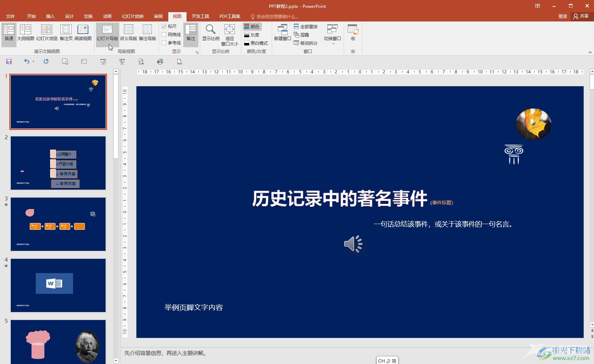Open the Animations (动画) tab
The image size is (594, 364).
click(107, 16)
